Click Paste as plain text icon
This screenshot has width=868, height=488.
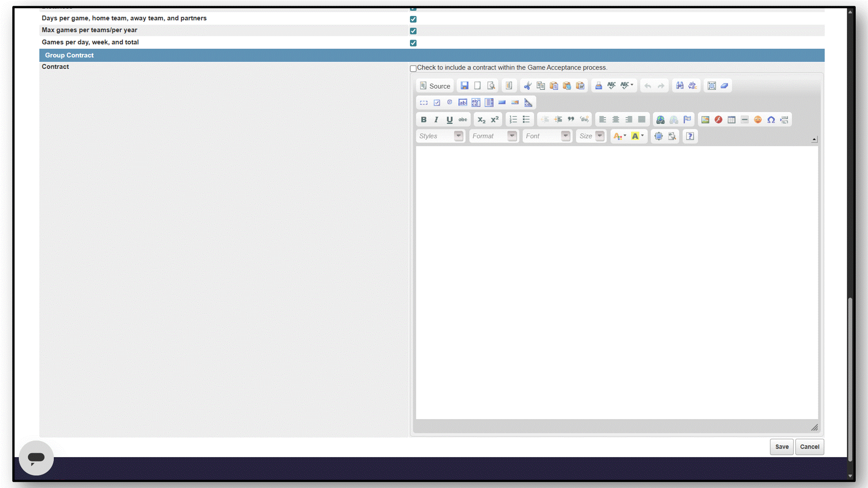click(x=567, y=86)
